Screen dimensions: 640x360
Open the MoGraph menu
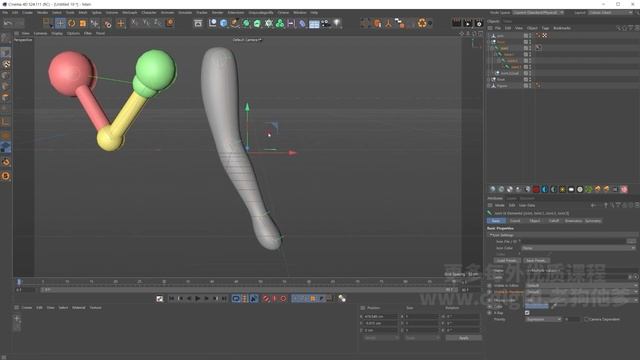click(130, 13)
